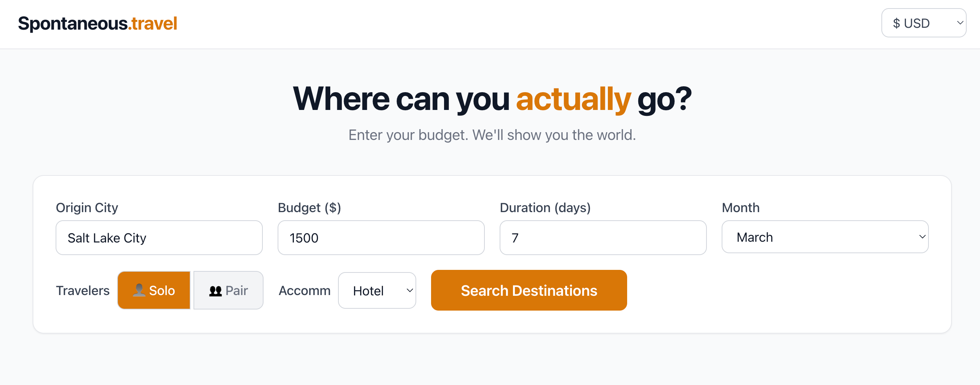The width and height of the screenshot is (980, 385).
Task: Switch travelers to Pair
Action: 228,290
